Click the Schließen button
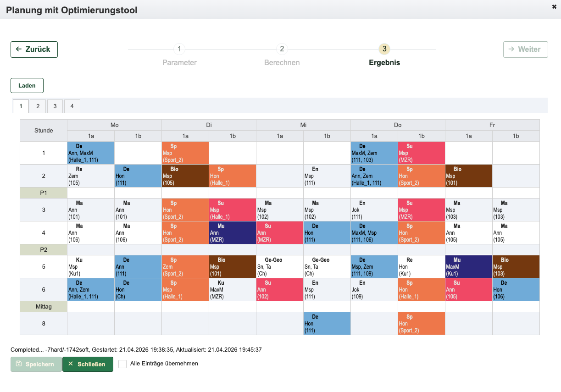561x392 pixels. 88,364
